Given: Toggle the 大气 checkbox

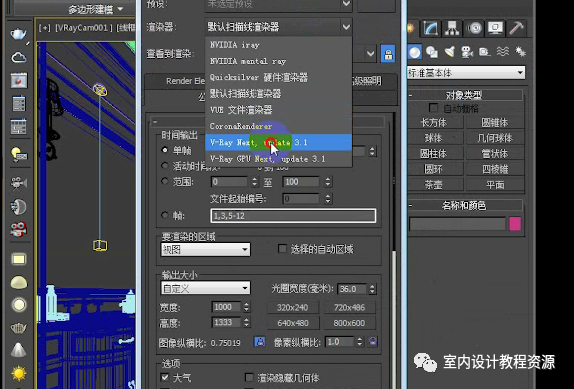Looking at the screenshot, I should pos(165,377).
